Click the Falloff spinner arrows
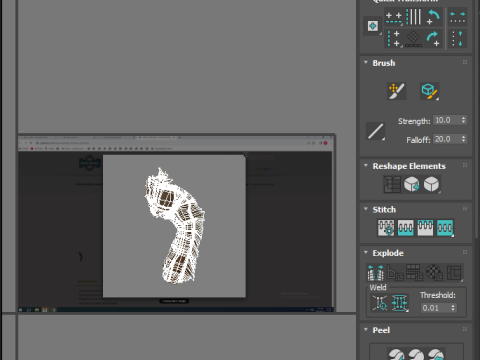Screen dimensions: 480x360 pyautogui.click(x=463, y=139)
